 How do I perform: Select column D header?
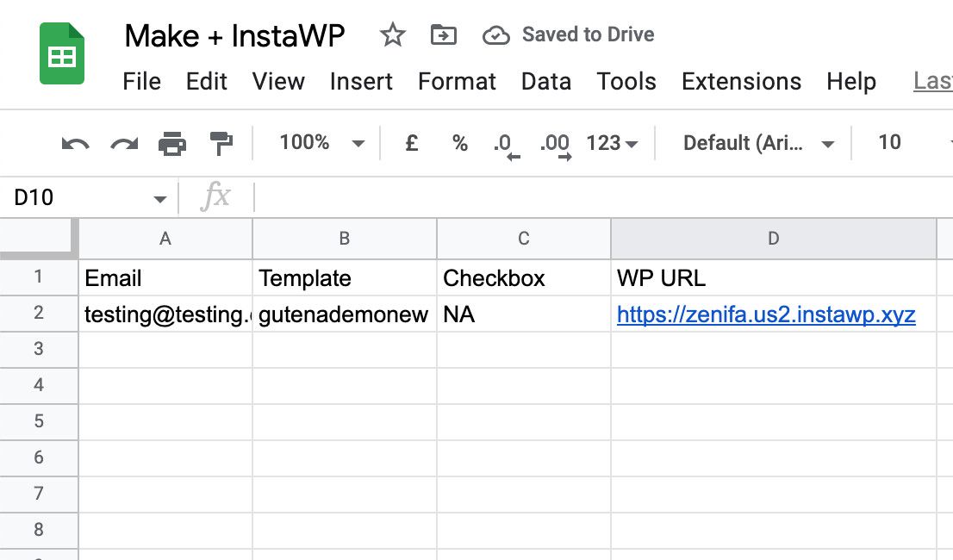click(x=773, y=239)
